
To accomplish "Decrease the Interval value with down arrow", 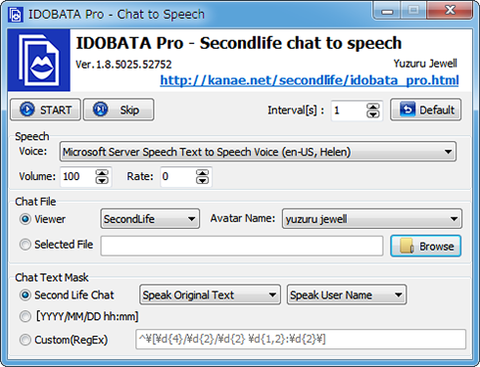I will pos(373,114).
